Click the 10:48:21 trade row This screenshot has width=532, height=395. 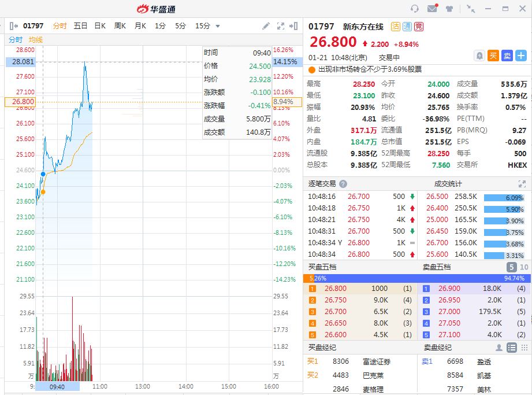tap(362, 219)
